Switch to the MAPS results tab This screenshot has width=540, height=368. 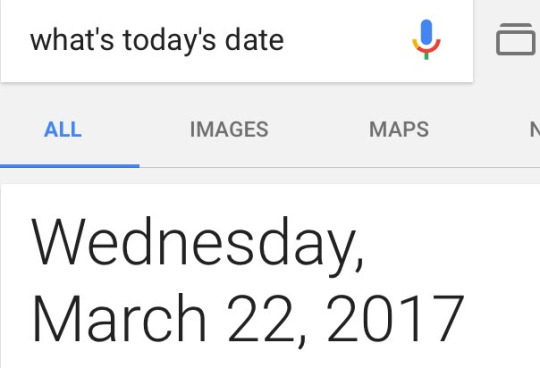tap(399, 129)
